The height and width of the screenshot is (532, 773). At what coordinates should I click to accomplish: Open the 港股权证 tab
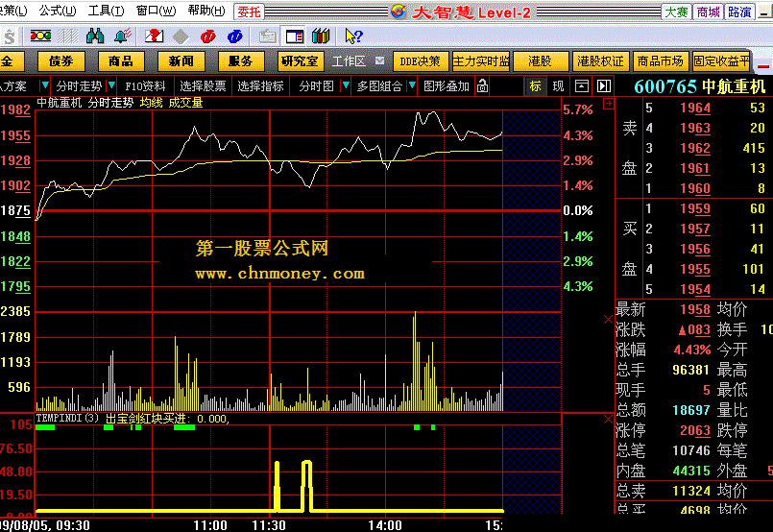(x=600, y=61)
